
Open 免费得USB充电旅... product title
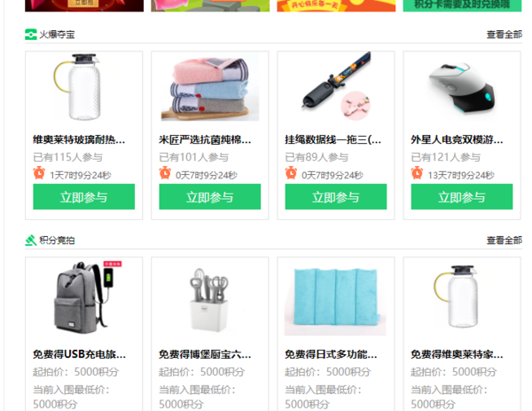[x=80, y=354]
